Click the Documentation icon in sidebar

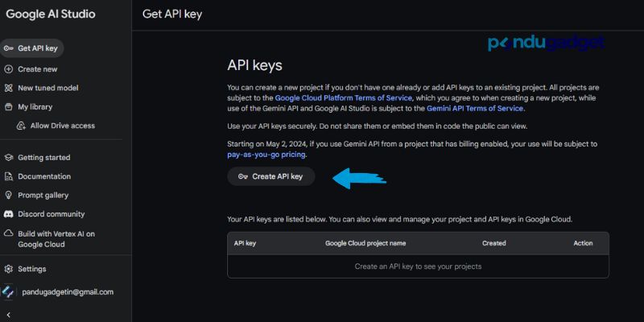[x=8, y=176]
